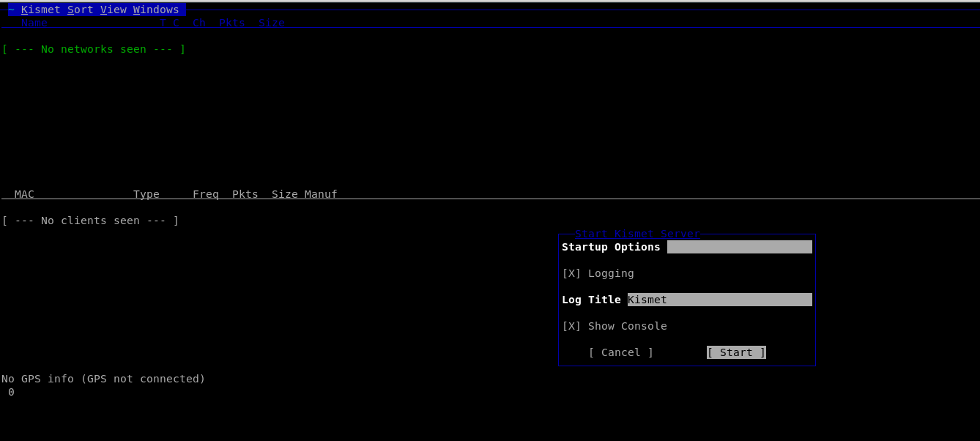Open the Sort menu
Screen dimensions: 980x441
(81, 10)
